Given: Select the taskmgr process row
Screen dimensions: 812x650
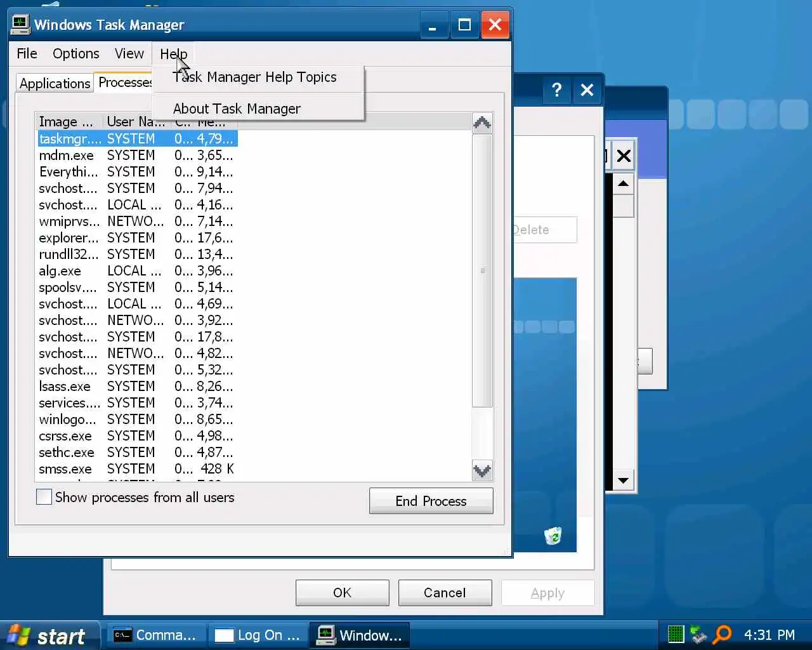Looking at the screenshot, I should point(136,138).
